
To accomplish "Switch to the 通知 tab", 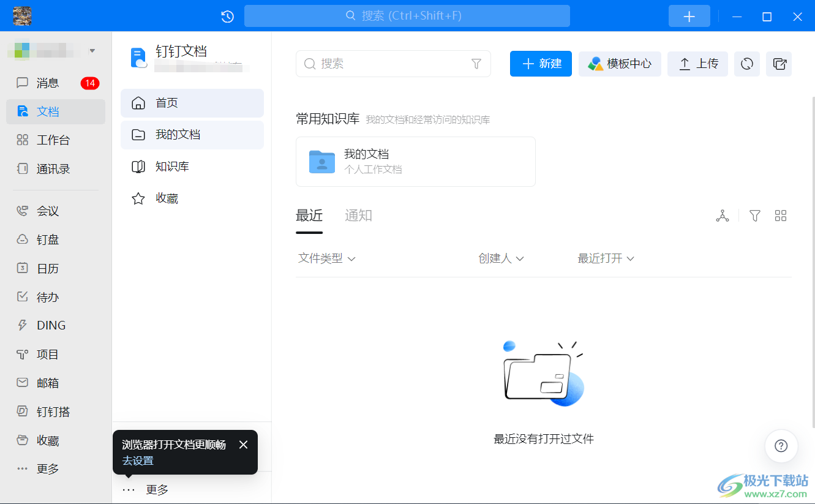I will tap(358, 216).
